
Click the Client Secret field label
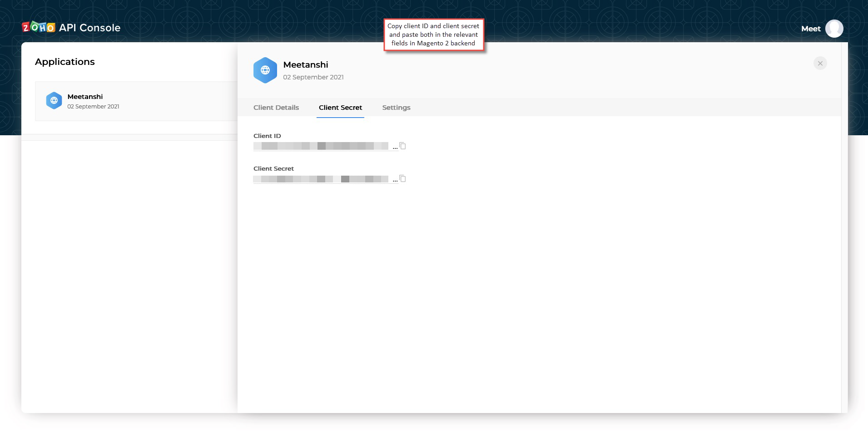273,168
